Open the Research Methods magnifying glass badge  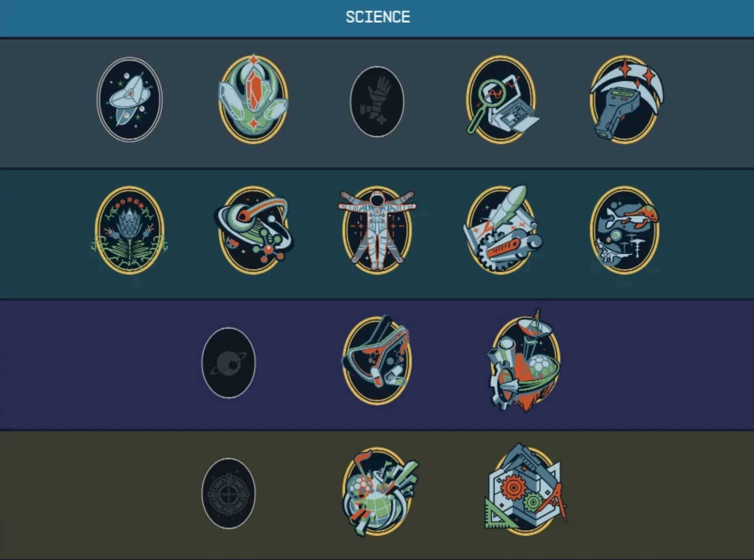[x=503, y=99]
